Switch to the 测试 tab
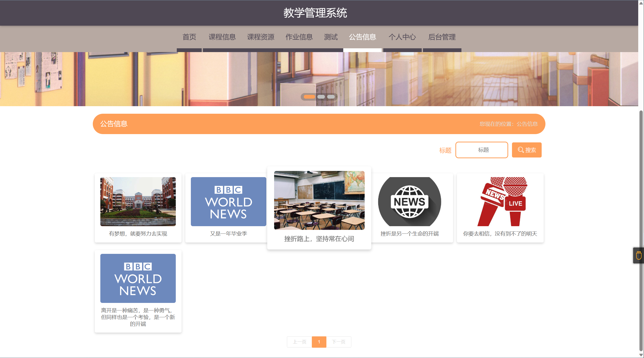 [x=331, y=37]
